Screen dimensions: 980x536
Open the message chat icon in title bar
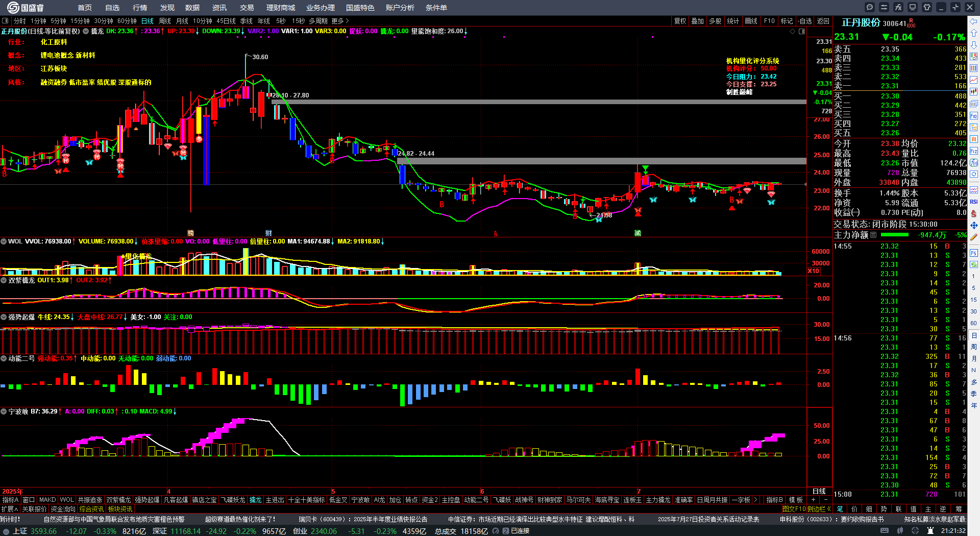point(870,7)
